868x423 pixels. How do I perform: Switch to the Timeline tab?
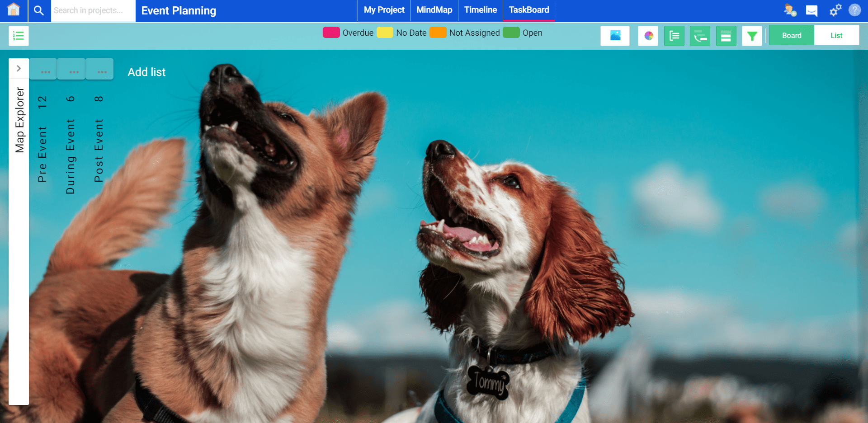click(480, 10)
